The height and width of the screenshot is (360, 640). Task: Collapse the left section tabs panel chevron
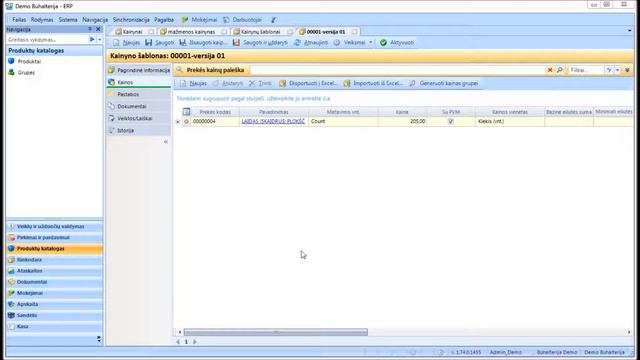coord(166,142)
